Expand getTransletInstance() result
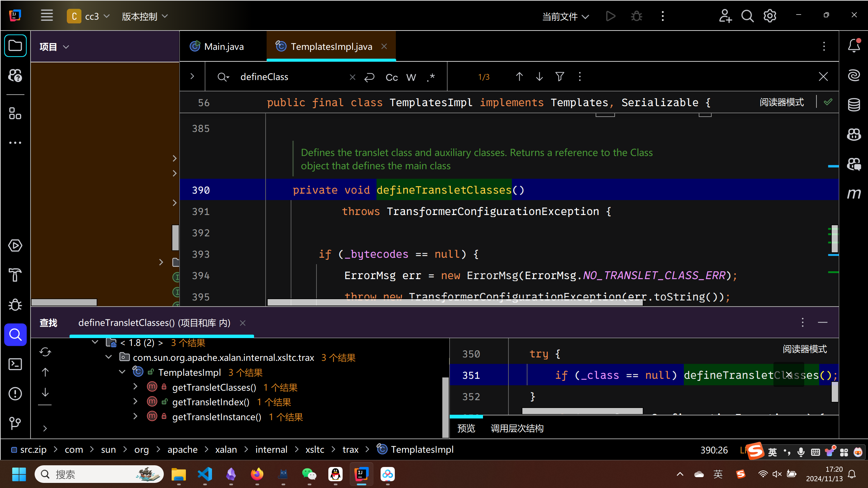The width and height of the screenshot is (868, 488). coord(135,416)
